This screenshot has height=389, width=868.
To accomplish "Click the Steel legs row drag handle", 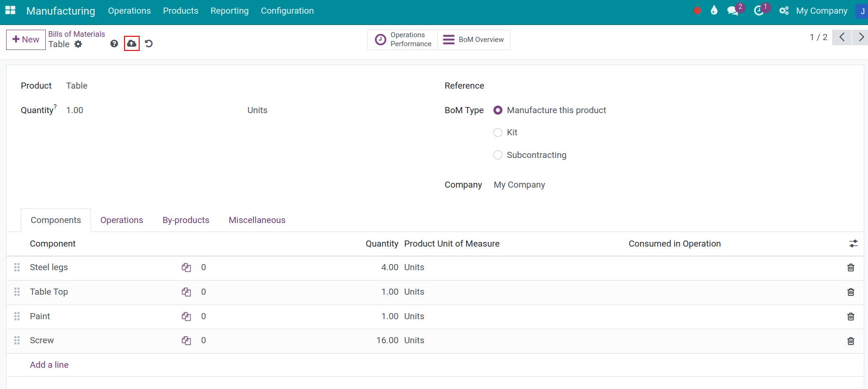I will point(17,267).
